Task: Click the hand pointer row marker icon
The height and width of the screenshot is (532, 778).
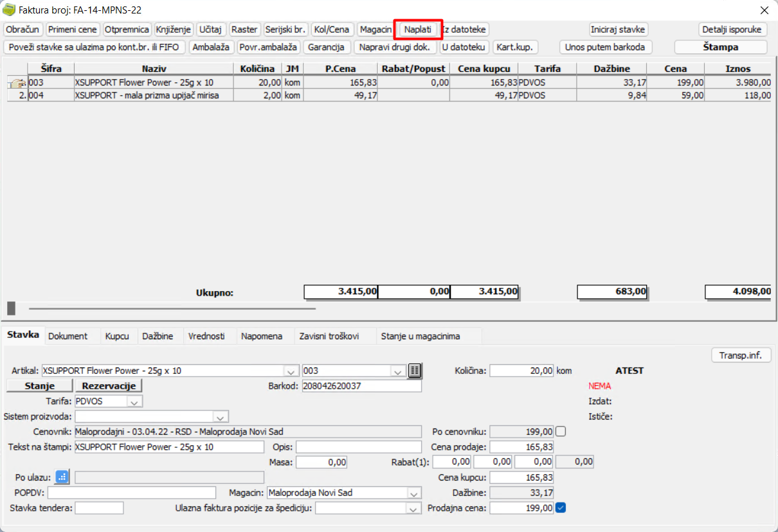Action: (x=17, y=82)
